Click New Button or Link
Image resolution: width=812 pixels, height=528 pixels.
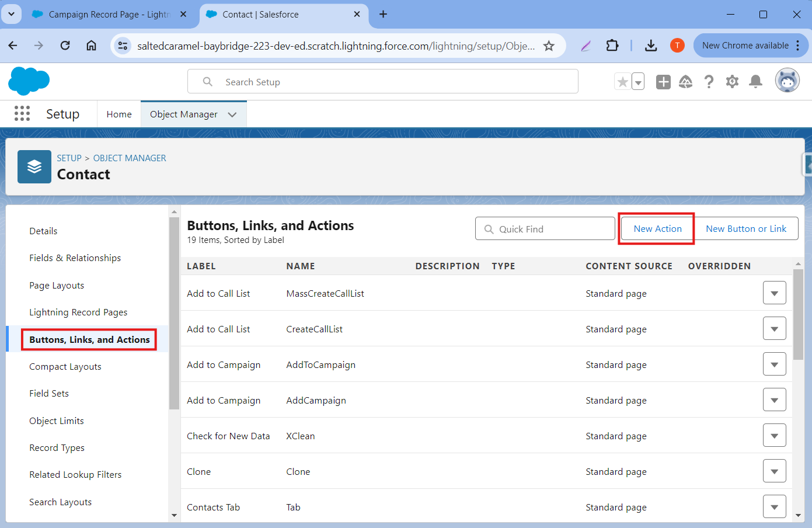pos(746,229)
